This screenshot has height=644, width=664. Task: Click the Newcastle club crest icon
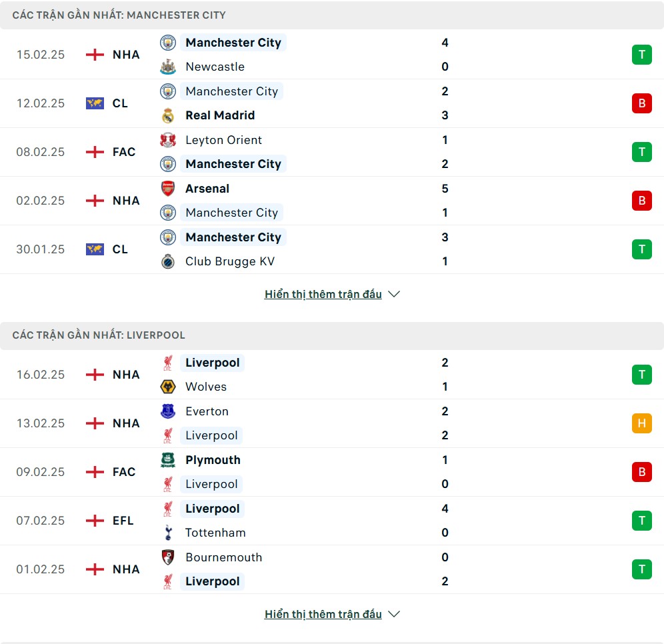[x=168, y=67]
